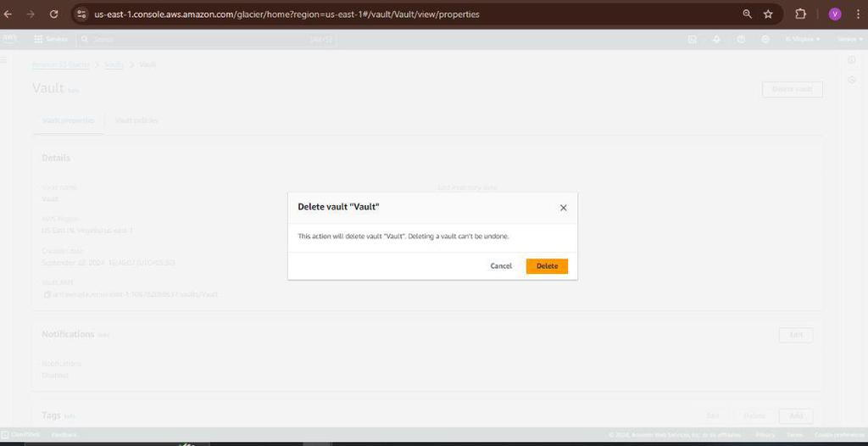Expand the account name dropdown at top right
The height and width of the screenshot is (446, 868).
click(849, 39)
